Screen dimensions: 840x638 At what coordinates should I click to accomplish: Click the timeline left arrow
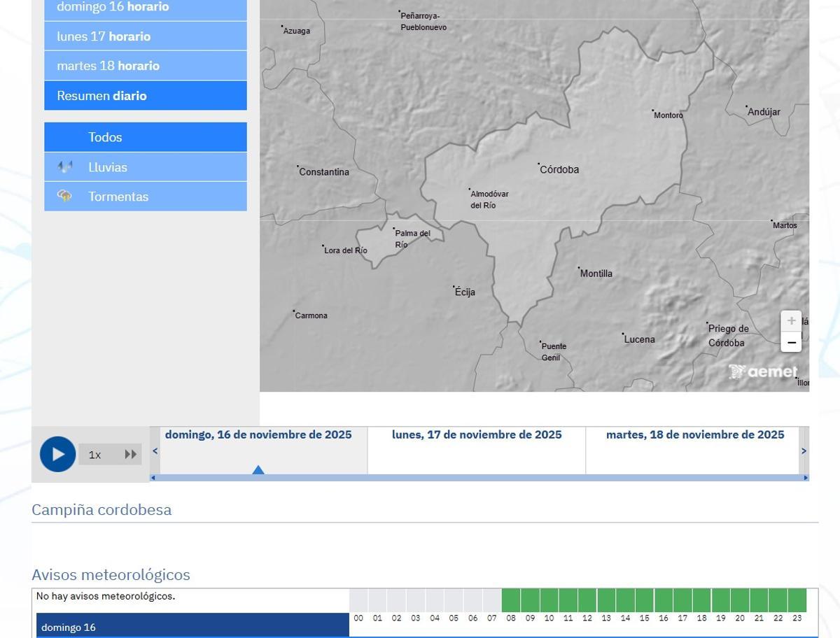[x=155, y=451]
